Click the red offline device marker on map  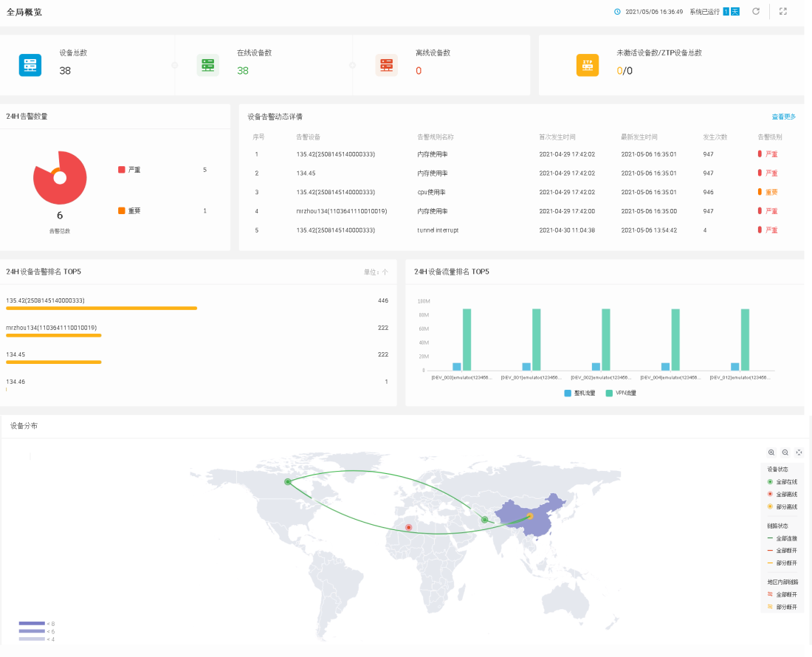(x=408, y=528)
